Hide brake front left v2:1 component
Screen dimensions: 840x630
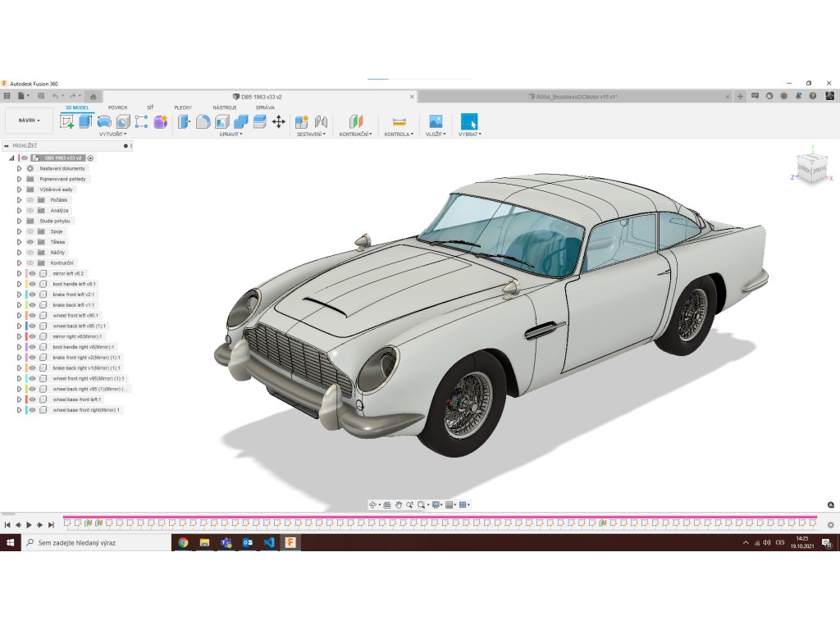click(33, 294)
